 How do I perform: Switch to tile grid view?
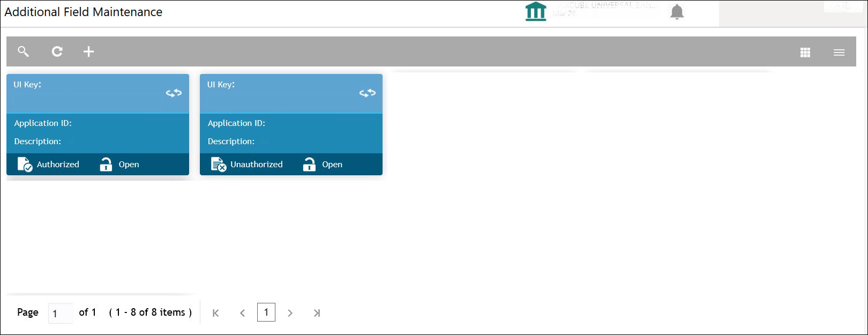805,53
